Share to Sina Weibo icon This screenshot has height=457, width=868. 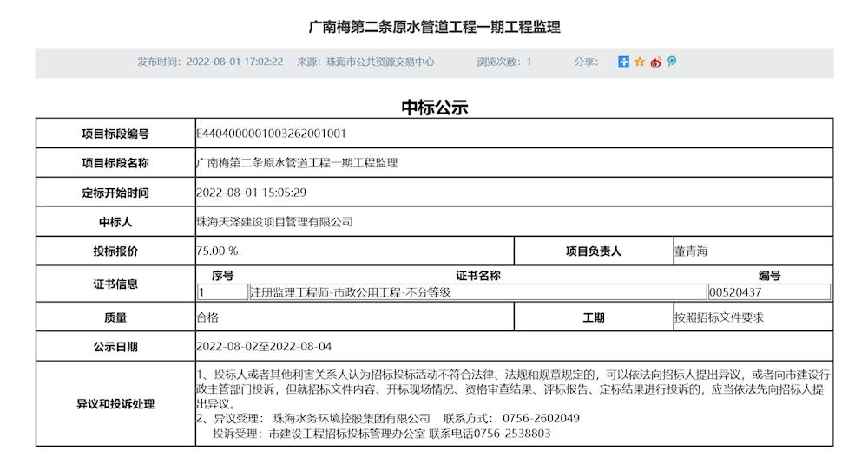(655, 62)
